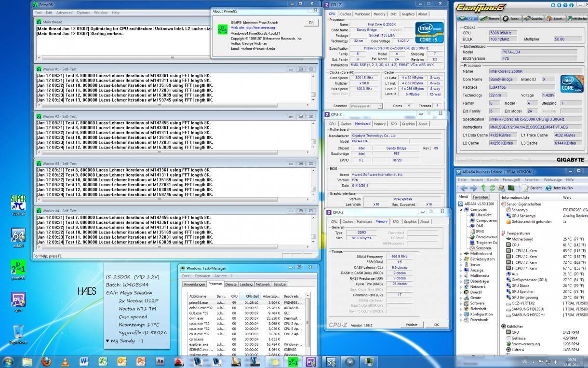Image resolution: width=588 pixels, height=368 pixels.
Task: Expand Software node in AIDA64 tree
Action: 461,303
